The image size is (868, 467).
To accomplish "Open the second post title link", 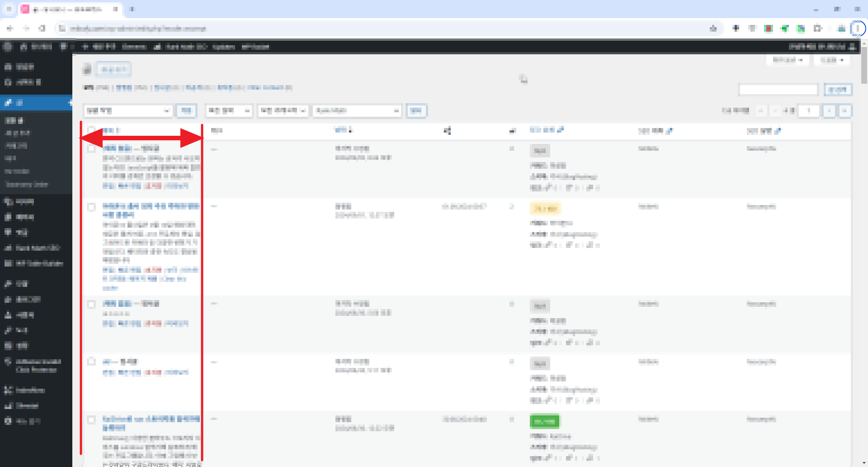I will coord(151,210).
